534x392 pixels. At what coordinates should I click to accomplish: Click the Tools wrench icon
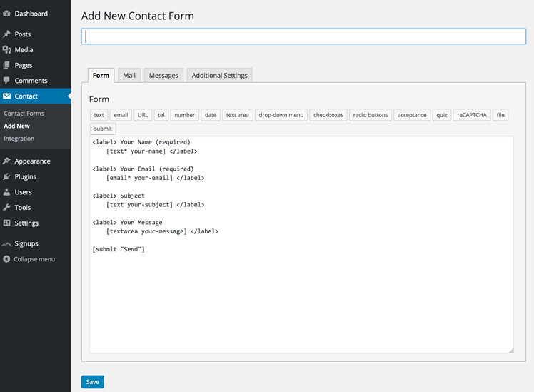click(7, 208)
